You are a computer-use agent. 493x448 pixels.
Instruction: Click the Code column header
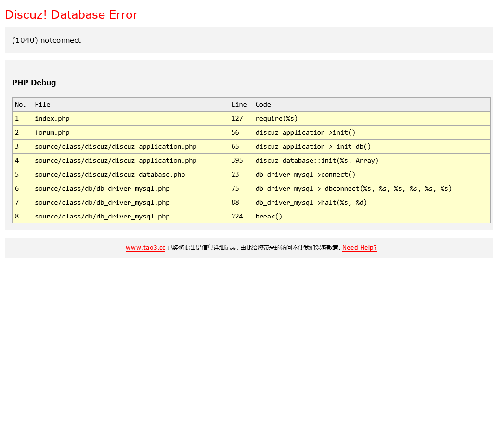[x=263, y=104]
